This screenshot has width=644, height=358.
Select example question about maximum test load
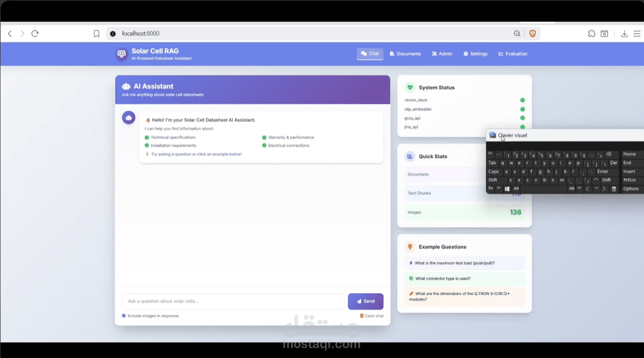click(464, 263)
